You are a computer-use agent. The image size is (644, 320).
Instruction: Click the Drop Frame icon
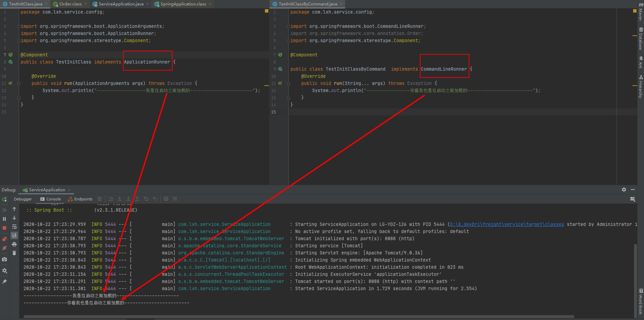point(146,199)
